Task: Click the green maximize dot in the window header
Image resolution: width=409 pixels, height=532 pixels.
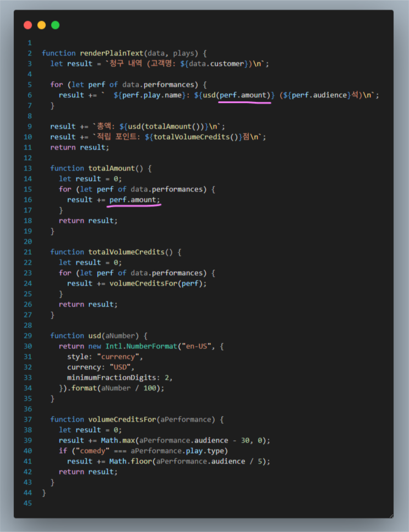Action: point(55,25)
